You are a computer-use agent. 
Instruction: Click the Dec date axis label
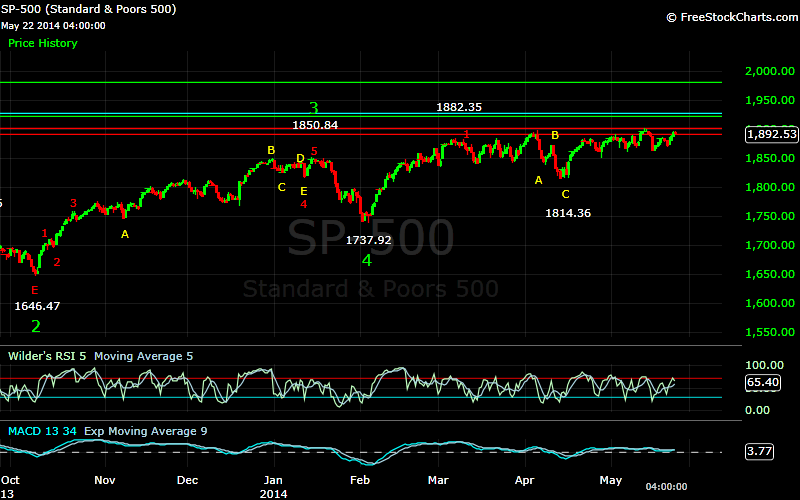[187, 481]
